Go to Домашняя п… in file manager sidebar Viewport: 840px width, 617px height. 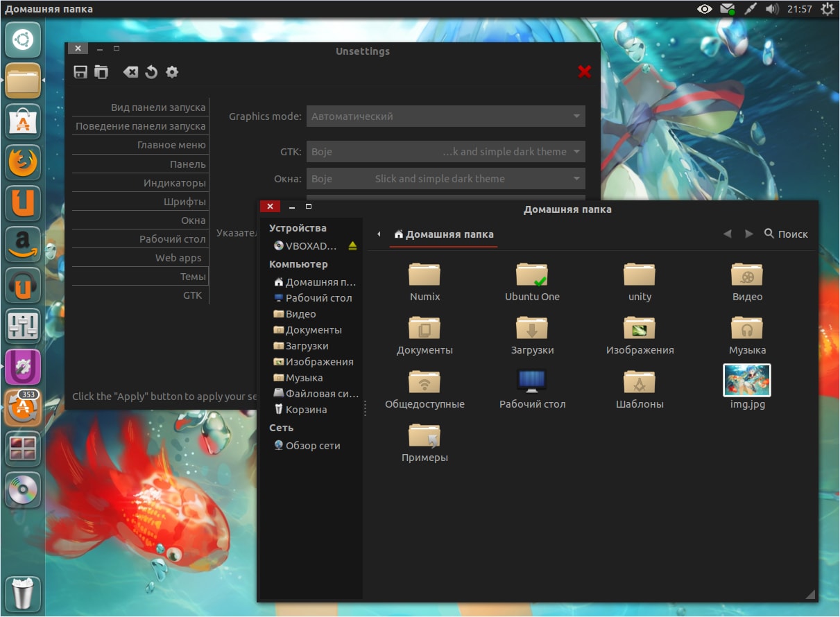pos(315,282)
